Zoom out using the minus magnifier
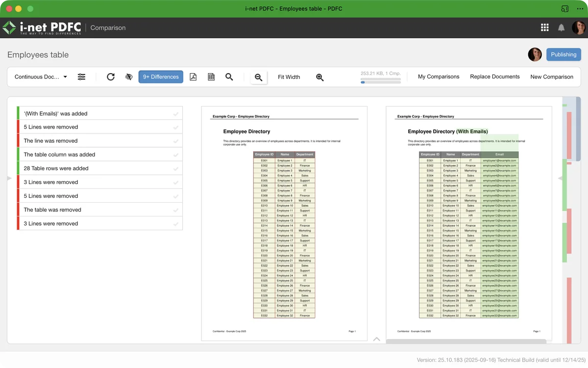Image resolution: width=588 pixels, height=368 pixels. (x=258, y=77)
